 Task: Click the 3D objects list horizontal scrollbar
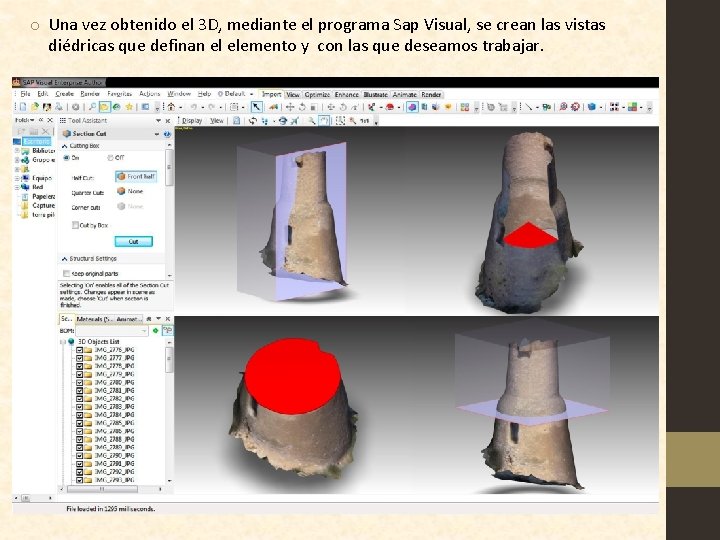[102, 489]
